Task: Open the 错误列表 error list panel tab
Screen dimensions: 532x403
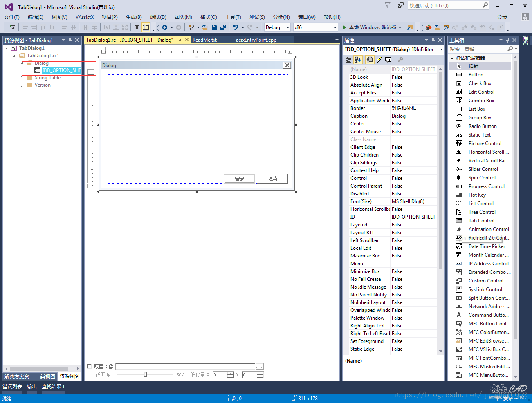Action: 12,386
